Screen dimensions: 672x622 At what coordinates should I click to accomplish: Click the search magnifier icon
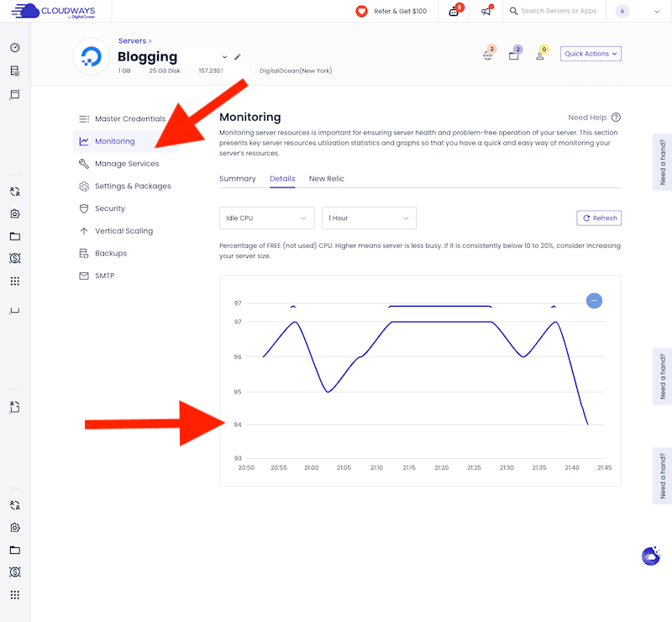[x=513, y=12]
